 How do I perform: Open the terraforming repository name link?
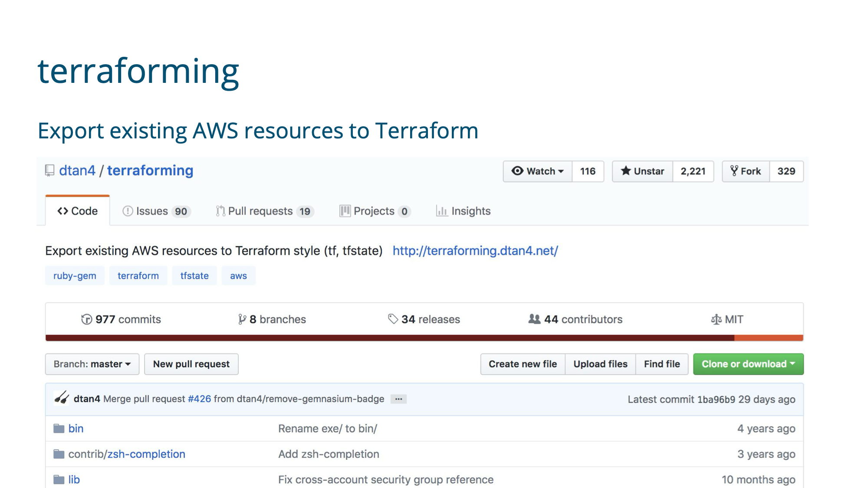tap(150, 170)
